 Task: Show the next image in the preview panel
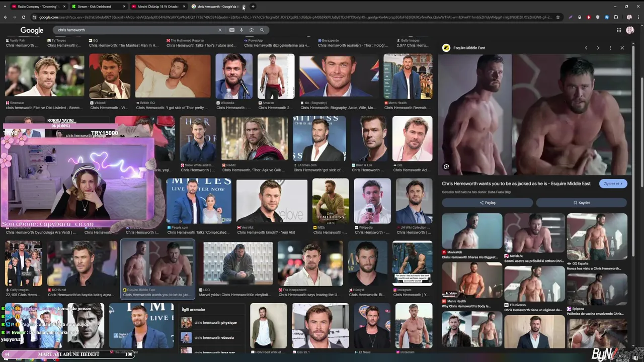click(598, 48)
